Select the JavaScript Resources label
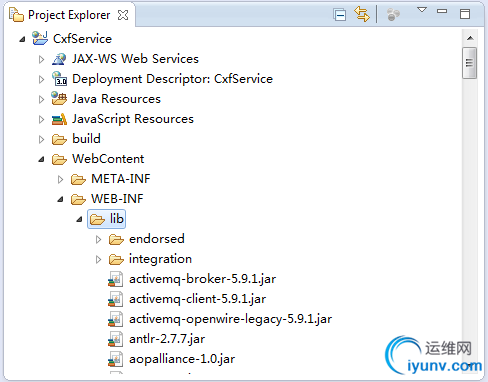 (133, 119)
